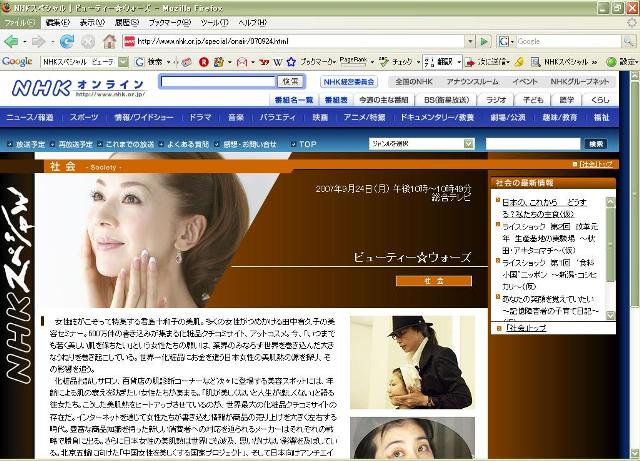The width and height of the screenshot is (640, 461).
Task: Click the blue 検索 button in the program search bar
Action: pyautogui.click(x=596, y=144)
